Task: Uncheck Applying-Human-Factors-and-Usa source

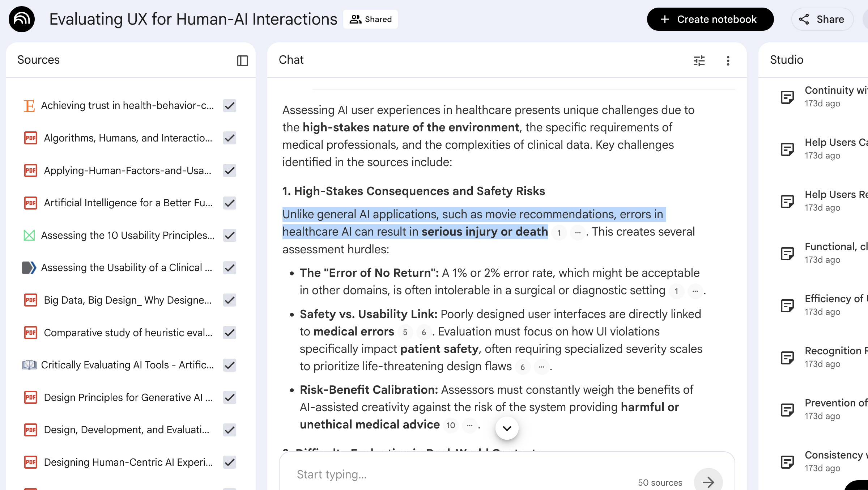Action: tap(230, 170)
